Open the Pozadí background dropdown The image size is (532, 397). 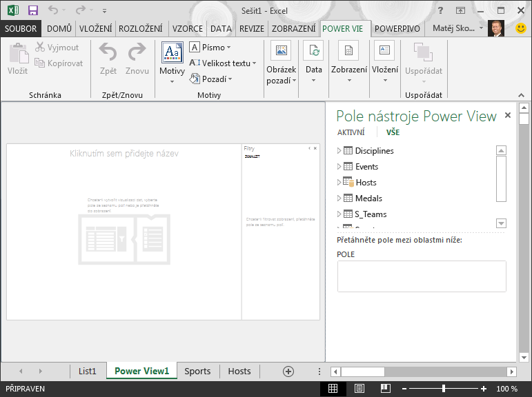pos(210,79)
